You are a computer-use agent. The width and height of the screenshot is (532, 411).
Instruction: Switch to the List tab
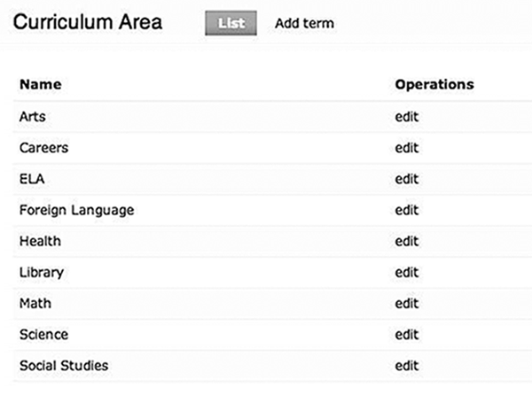pyautogui.click(x=230, y=23)
